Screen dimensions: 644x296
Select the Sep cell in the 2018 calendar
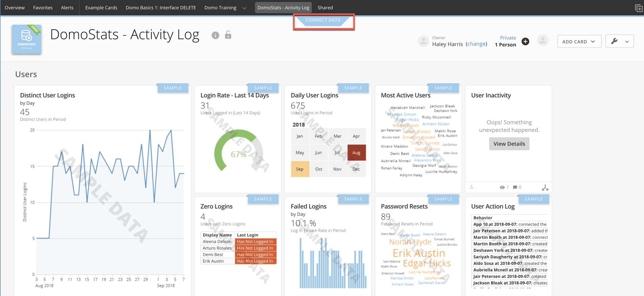(300, 169)
